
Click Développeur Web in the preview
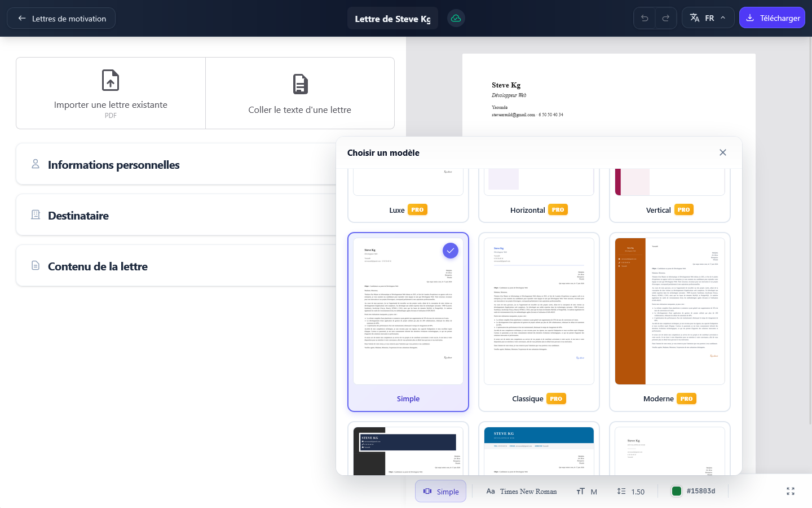pyautogui.click(x=509, y=95)
